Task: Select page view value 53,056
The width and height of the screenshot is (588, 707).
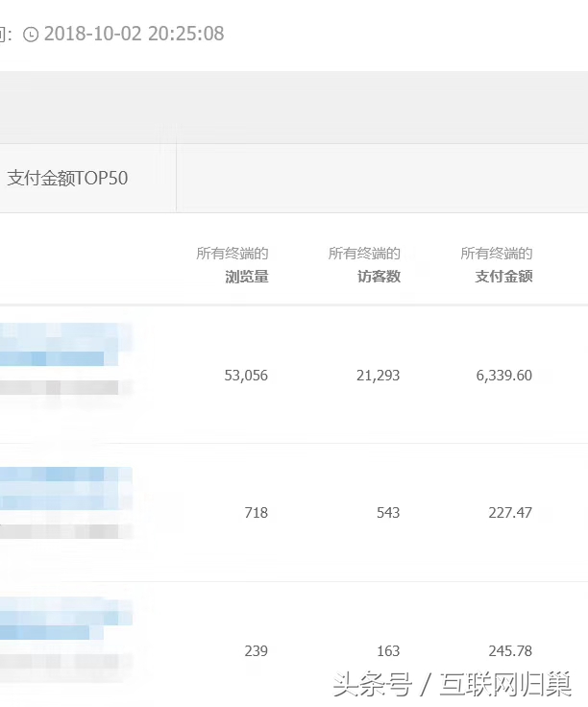Action: (246, 376)
